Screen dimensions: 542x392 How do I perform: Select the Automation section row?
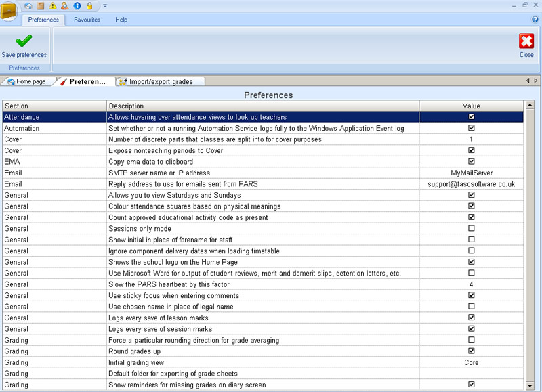263,128
